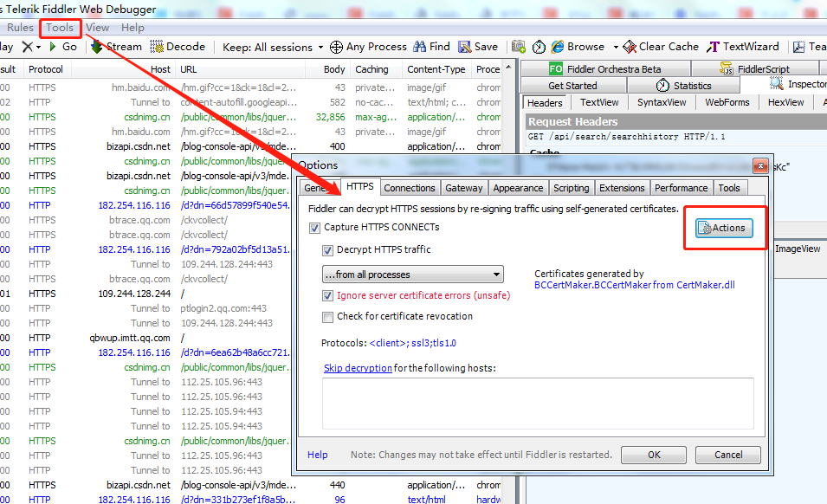This screenshot has height=504, width=827.
Task: Toggle Capture HTTPS CONNECTs checkbox
Action: pyautogui.click(x=315, y=228)
